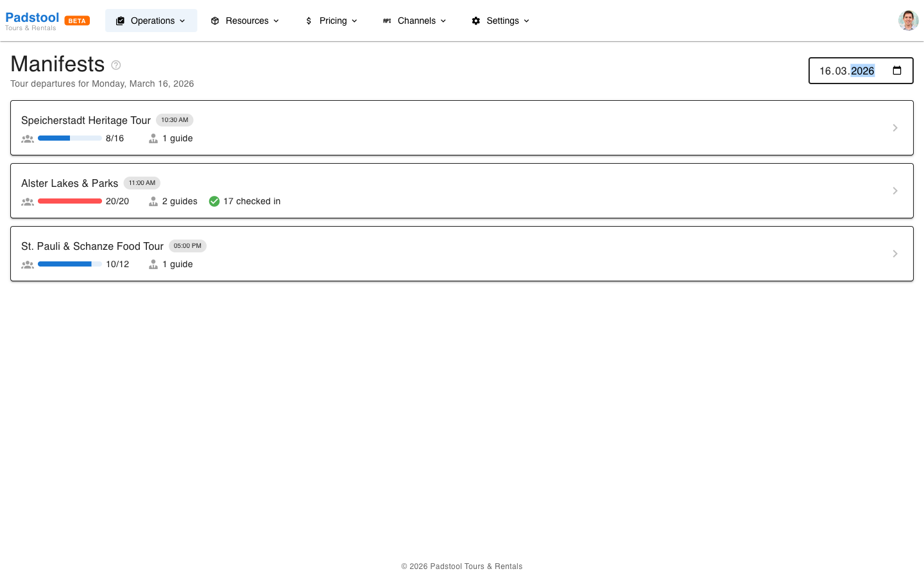The width and height of the screenshot is (924, 578).
Task: Click the guide icon in St. Pauli row
Action: point(153,264)
